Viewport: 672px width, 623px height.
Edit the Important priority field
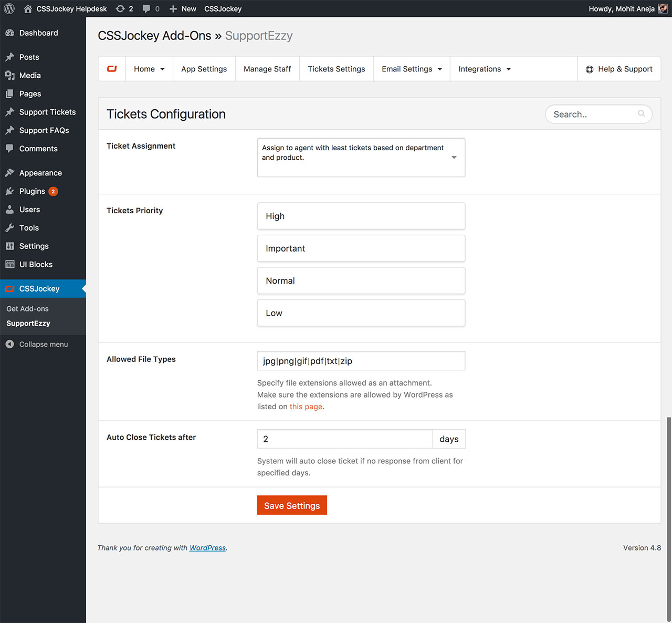(361, 248)
